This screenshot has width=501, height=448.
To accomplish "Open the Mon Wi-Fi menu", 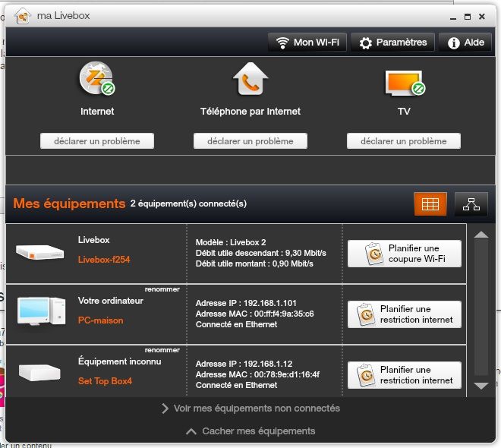I will [307, 43].
